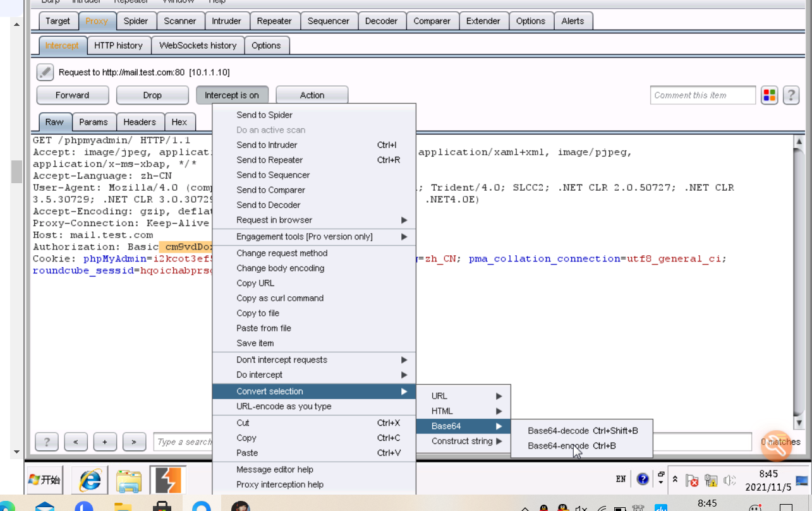
Task: Go to next search match button
Action: click(x=134, y=442)
